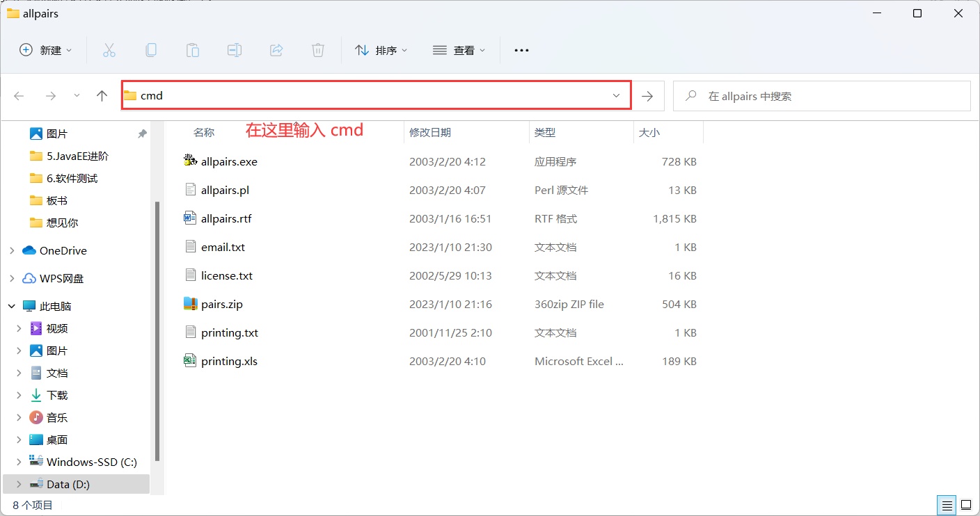Open 桌面 in the navigation pane
Screen dimensions: 980x516
pyautogui.click(x=48, y=440)
